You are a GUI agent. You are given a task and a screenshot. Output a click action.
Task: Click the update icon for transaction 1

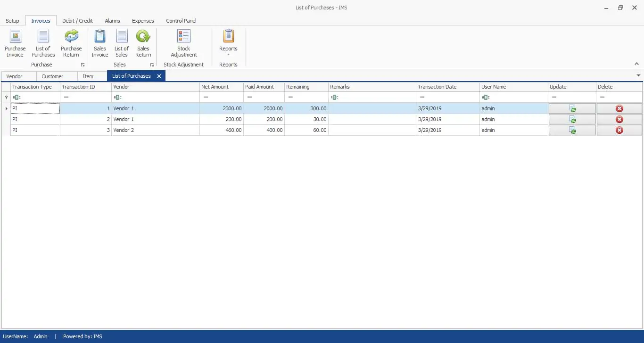tap(572, 108)
